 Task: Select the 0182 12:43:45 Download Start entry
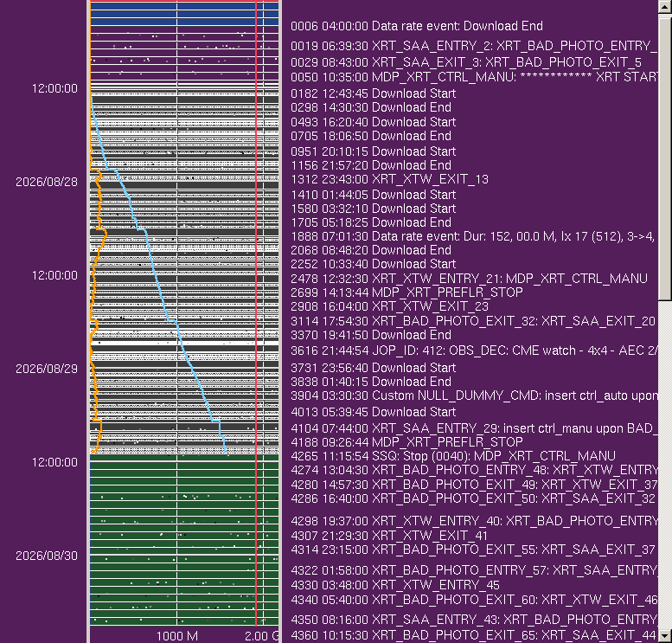[373, 93]
